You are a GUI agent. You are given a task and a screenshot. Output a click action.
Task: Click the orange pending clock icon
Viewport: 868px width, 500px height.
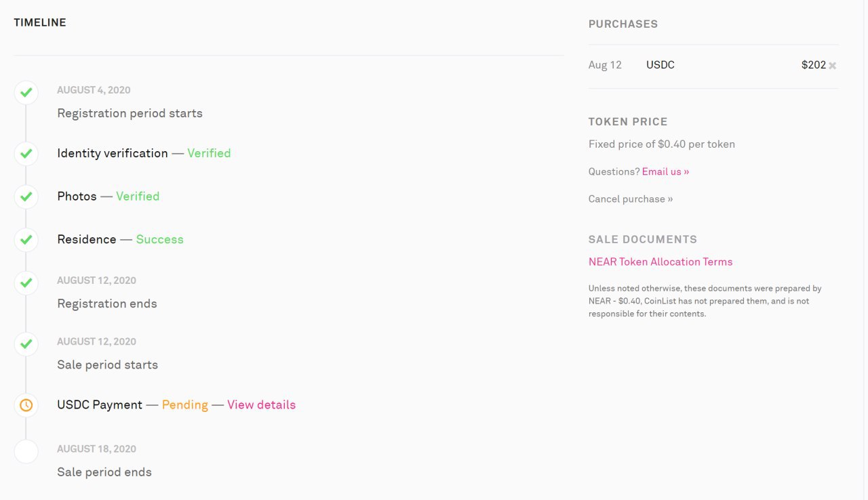[26, 405]
